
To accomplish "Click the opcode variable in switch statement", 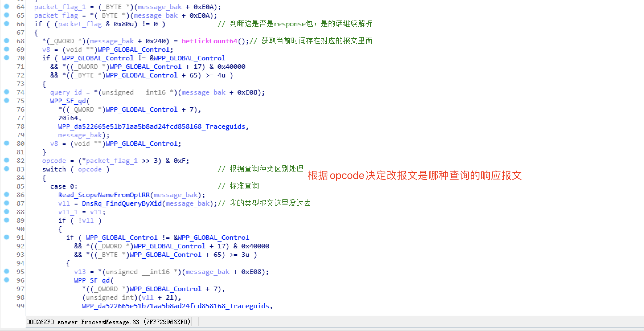I will (90, 169).
